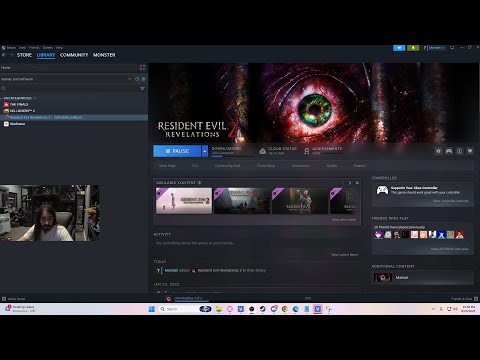Open the Discussions link
Screen dimensions: 480x360
(x=301, y=166)
